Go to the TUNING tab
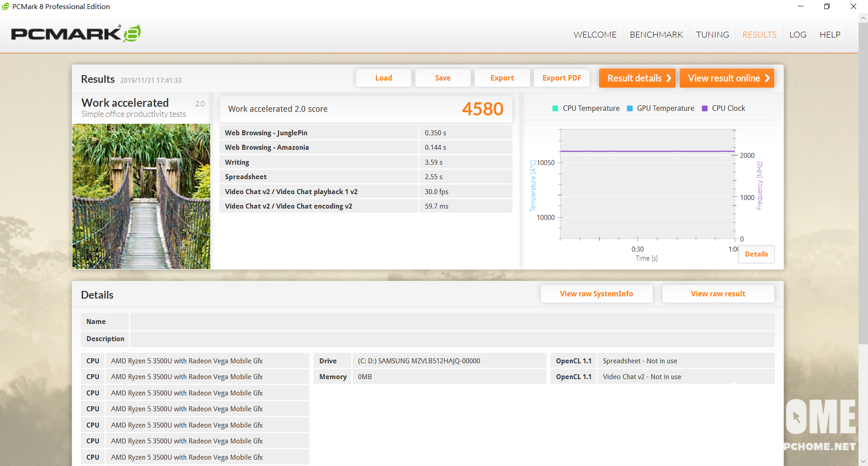The image size is (868, 466). pyautogui.click(x=712, y=35)
